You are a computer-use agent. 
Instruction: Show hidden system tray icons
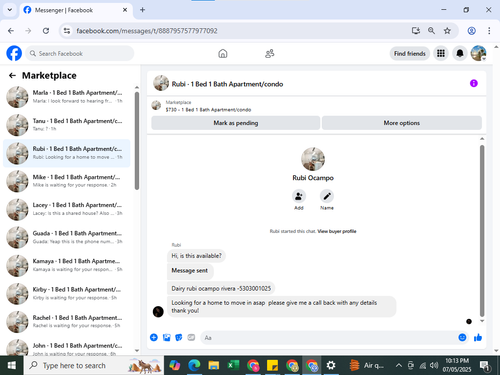(399, 366)
